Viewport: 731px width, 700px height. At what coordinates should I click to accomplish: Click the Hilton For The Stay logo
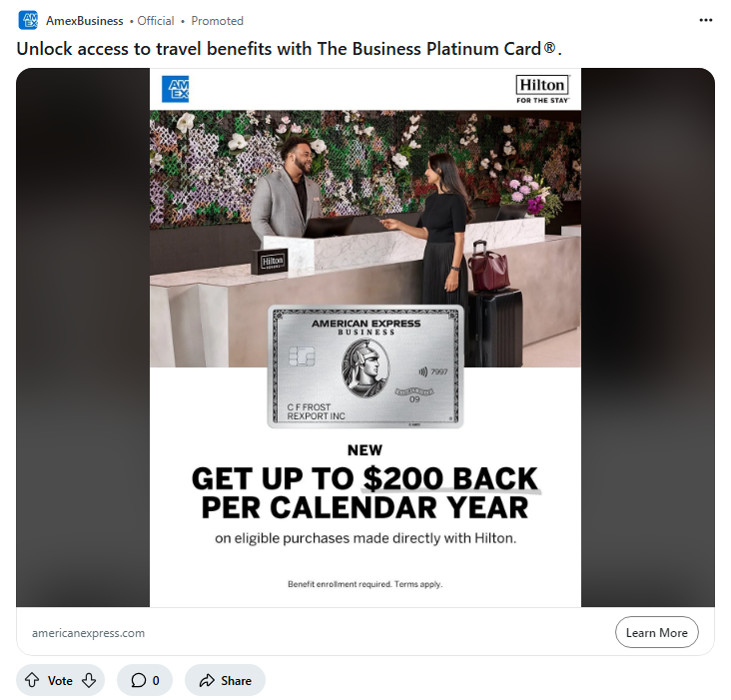pos(542,89)
